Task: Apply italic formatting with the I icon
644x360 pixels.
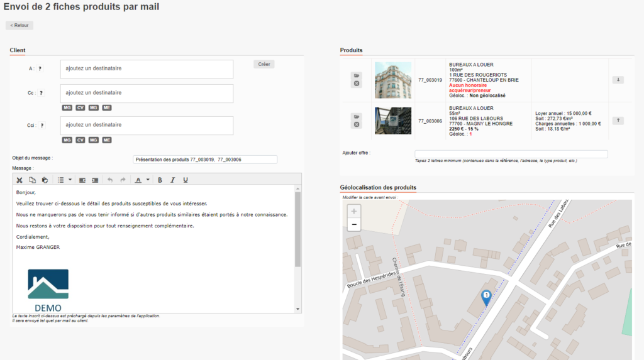Action: click(x=172, y=180)
